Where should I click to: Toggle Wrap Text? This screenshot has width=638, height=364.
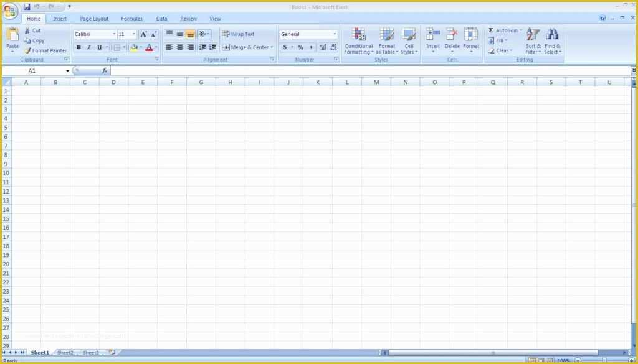[x=239, y=34]
